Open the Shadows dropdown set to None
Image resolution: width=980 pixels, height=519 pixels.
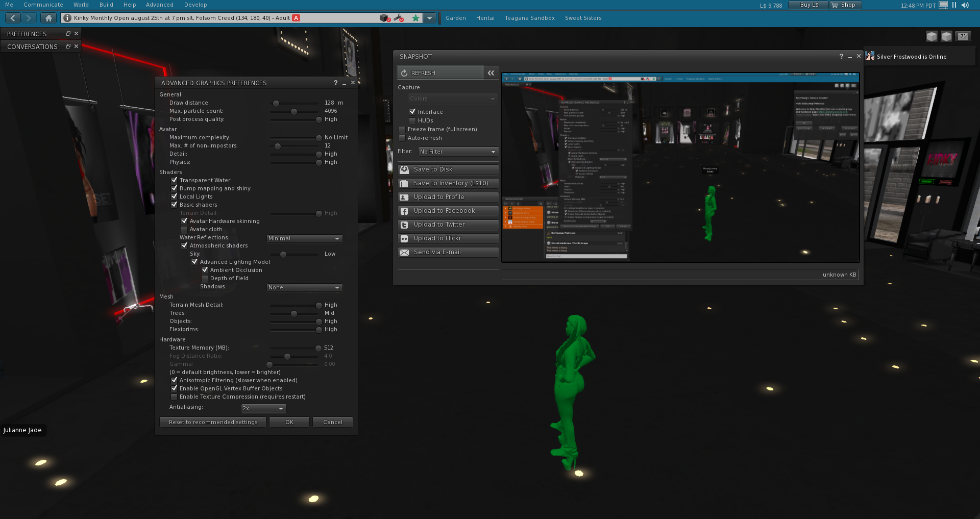(304, 287)
